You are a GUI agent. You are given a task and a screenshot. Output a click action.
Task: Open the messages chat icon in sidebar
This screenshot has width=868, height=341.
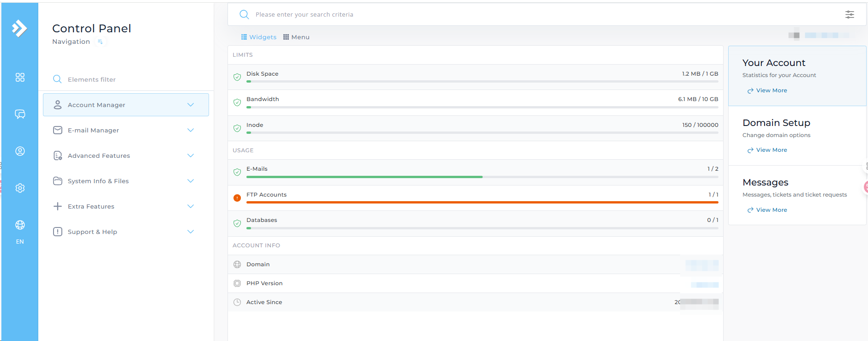[20, 114]
